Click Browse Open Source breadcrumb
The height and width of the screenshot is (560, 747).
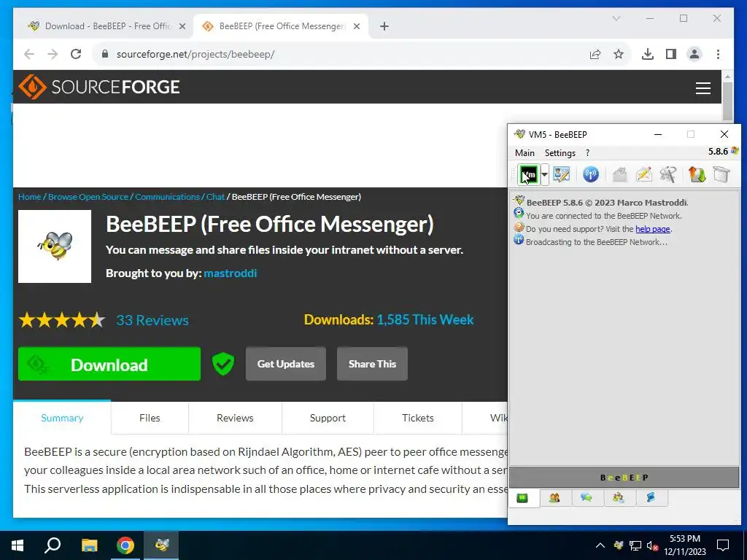(88, 197)
